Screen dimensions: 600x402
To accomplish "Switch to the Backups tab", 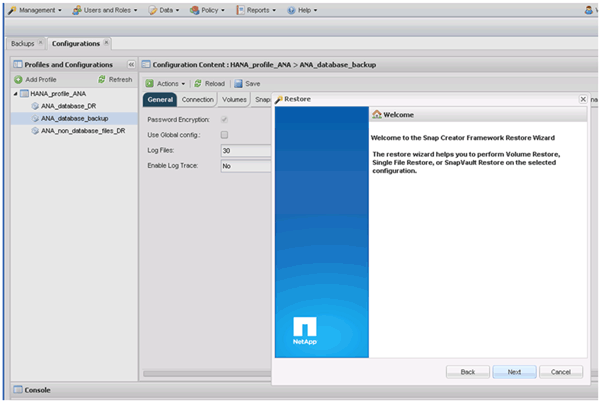I will [22, 44].
